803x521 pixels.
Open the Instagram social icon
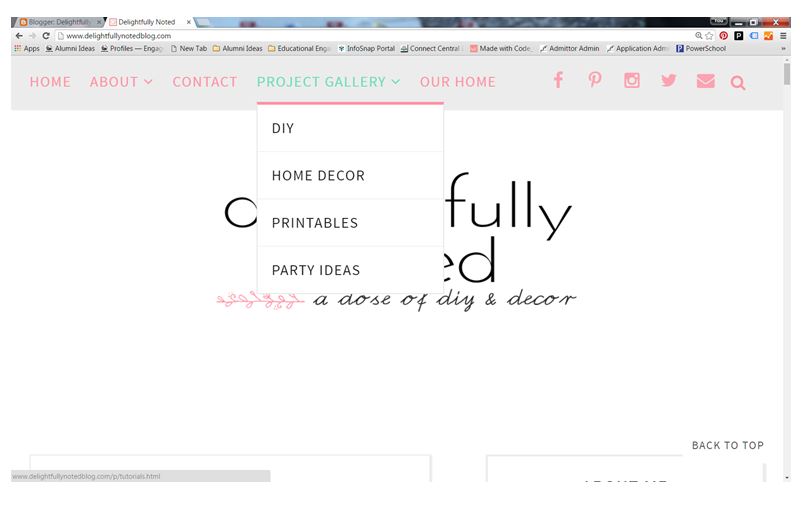coord(631,80)
